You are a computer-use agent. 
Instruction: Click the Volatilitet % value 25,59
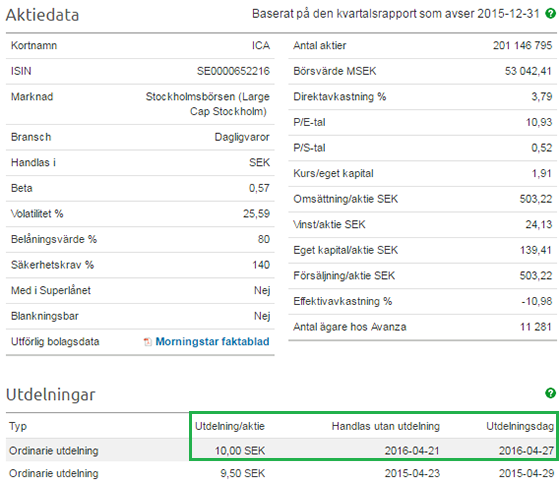tap(256, 214)
